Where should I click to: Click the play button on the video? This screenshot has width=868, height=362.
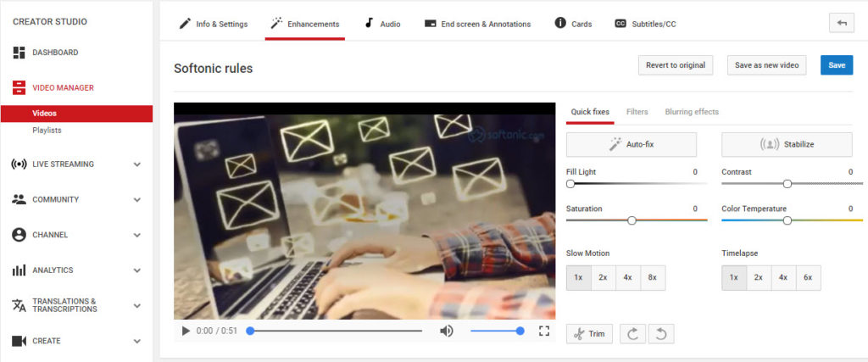coord(186,331)
